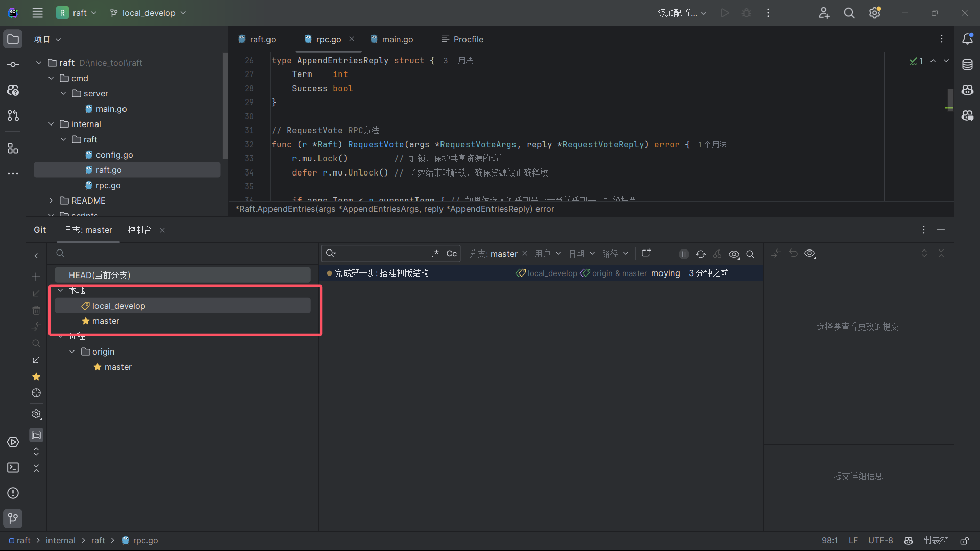
Task: Click the cursor position 98:1
Action: pos(829,541)
